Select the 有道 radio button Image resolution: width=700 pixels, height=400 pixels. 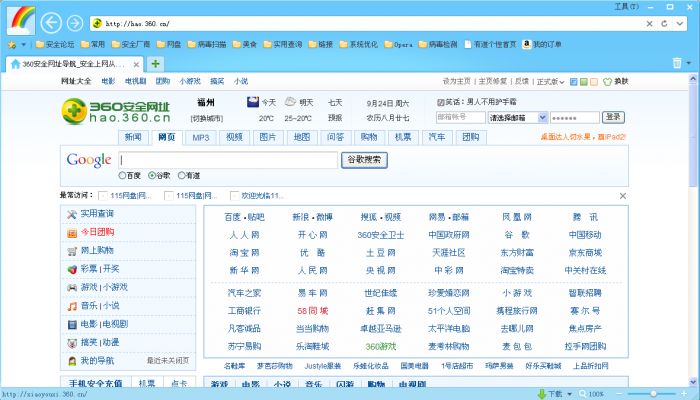coord(181,175)
